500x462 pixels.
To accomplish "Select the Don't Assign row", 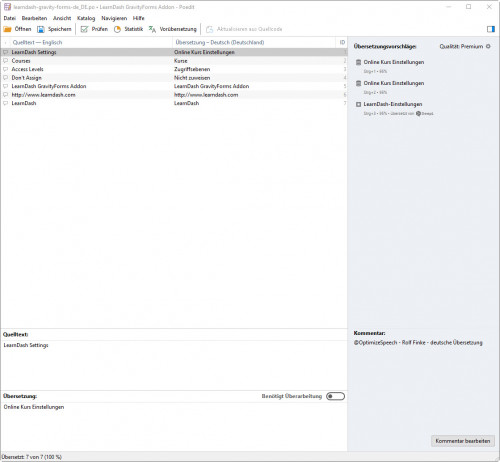I will pyautogui.click(x=173, y=78).
